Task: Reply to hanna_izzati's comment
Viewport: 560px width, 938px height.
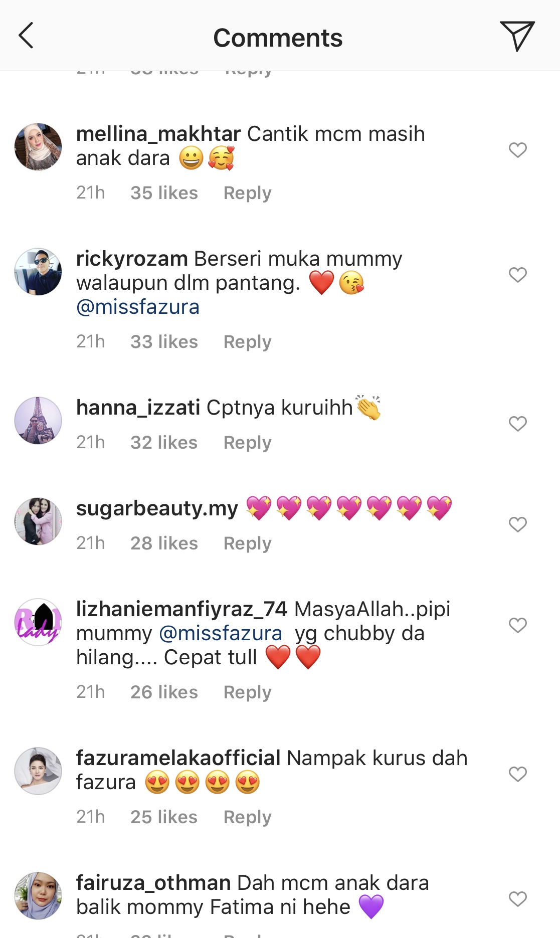Action: (247, 443)
